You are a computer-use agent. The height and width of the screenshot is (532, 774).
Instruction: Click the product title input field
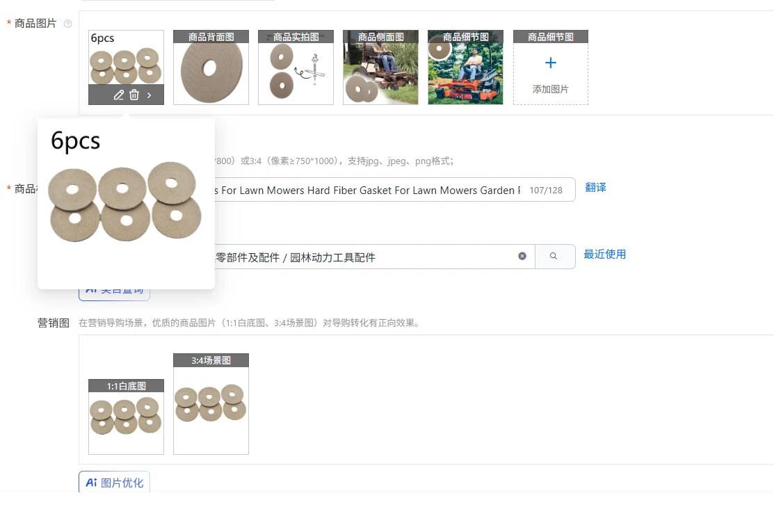click(x=395, y=190)
